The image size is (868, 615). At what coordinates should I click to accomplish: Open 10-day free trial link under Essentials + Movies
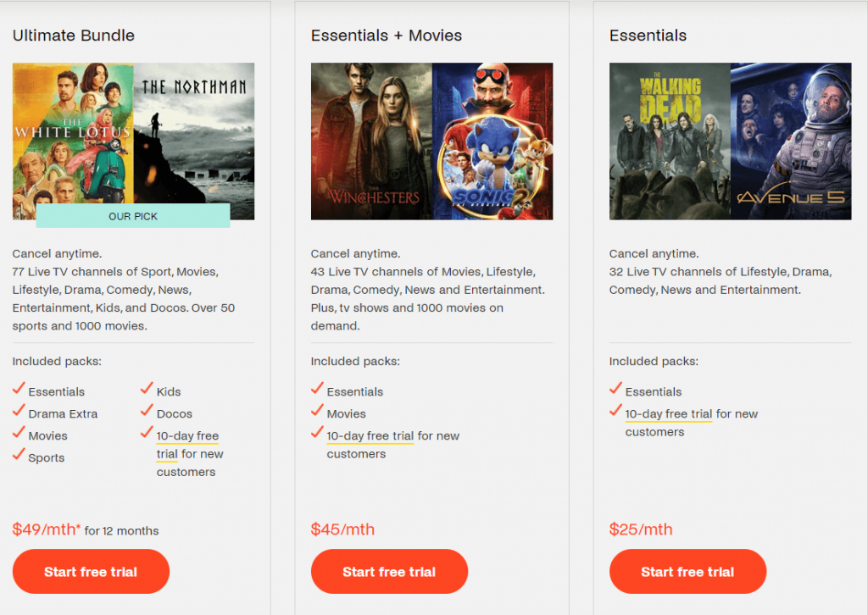(x=370, y=435)
